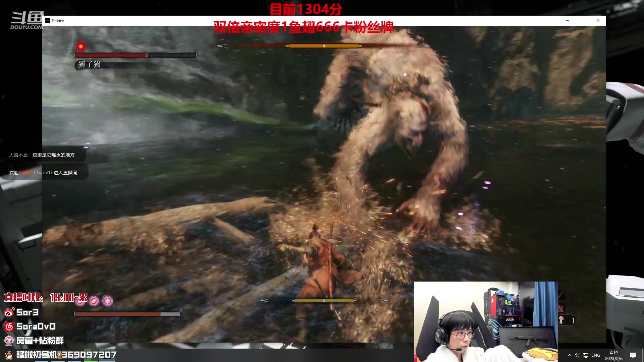The width and height of the screenshot is (644, 362).
Task: Click the QQ group number 369097207
Action: 89,355
